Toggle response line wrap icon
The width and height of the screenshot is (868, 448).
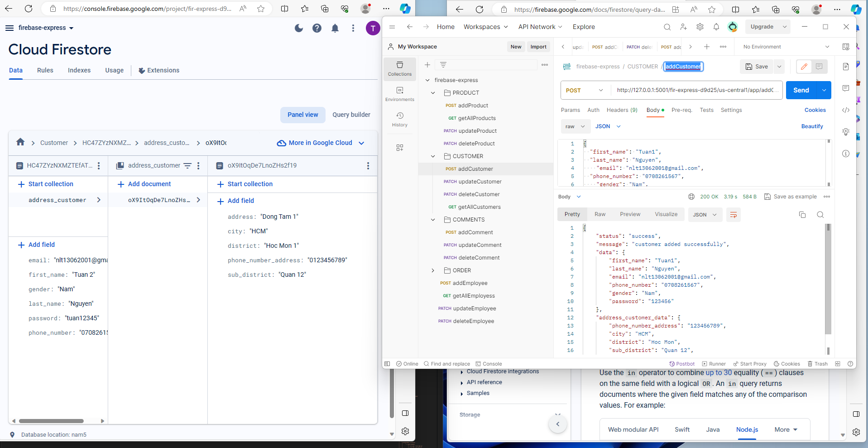click(x=734, y=215)
